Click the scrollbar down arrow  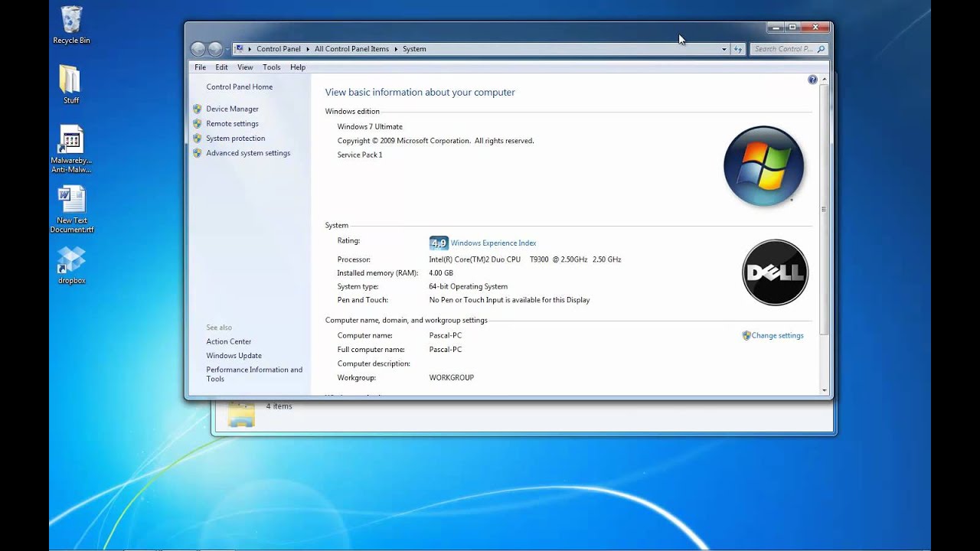(824, 390)
